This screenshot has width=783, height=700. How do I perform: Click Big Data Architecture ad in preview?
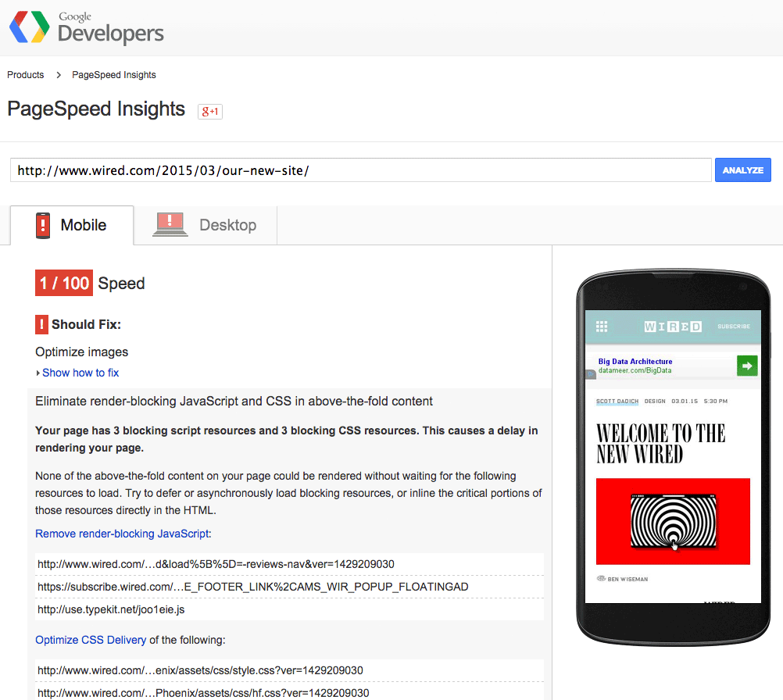click(x=635, y=362)
